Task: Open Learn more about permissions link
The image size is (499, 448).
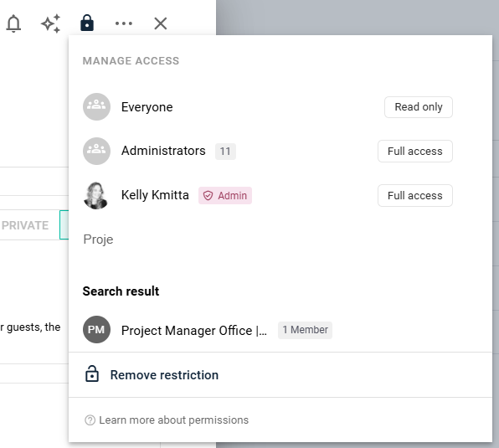Action: click(x=173, y=420)
